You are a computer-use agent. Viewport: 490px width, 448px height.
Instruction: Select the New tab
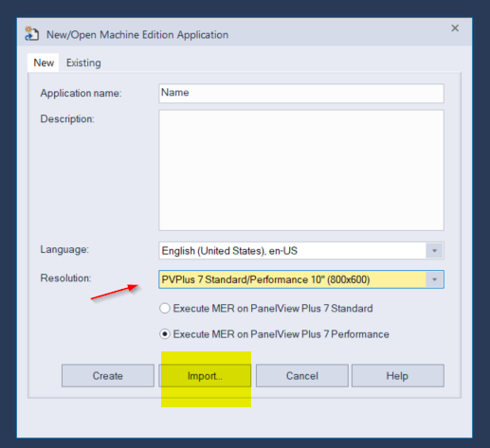click(44, 63)
